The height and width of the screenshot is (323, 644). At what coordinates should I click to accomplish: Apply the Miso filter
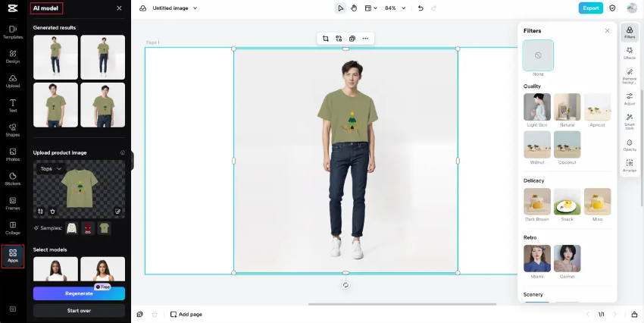597,202
